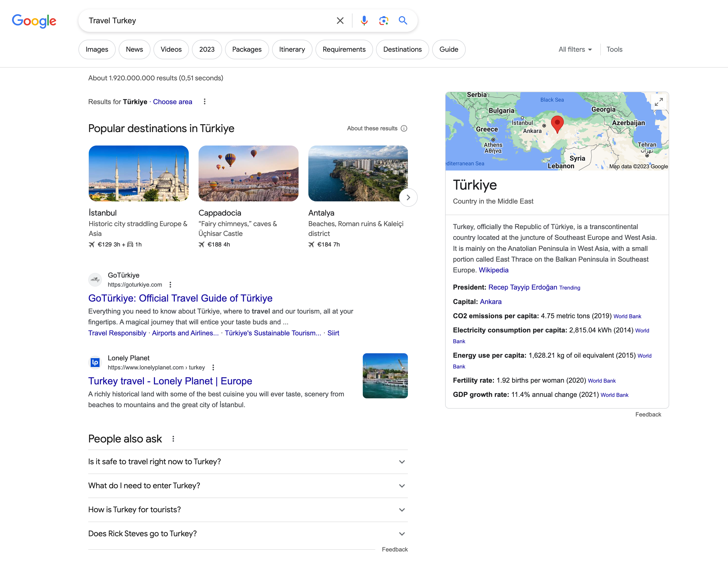Screen dimensions: 728x561
Task: Click the Choose area link
Action: click(172, 102)
